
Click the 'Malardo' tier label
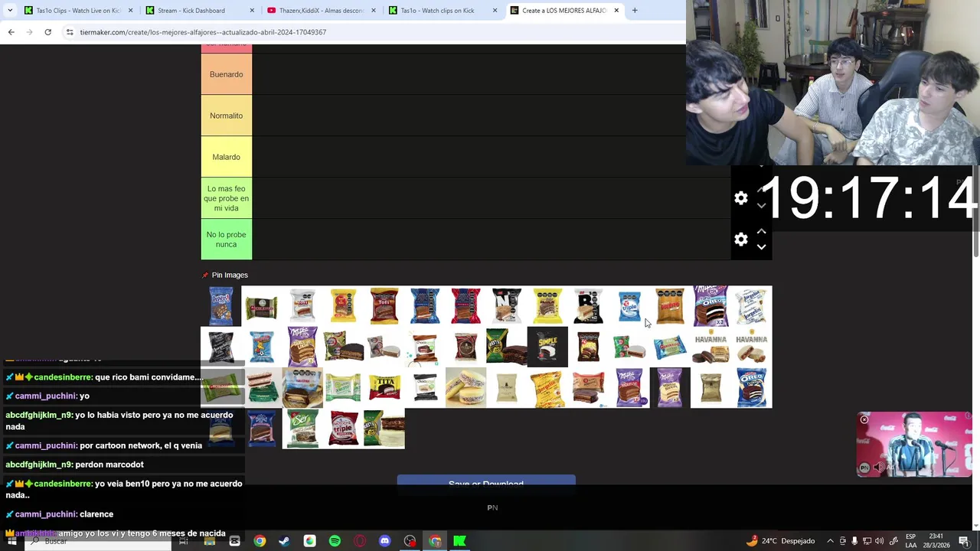pyautogui.click(x=227, y=157)
